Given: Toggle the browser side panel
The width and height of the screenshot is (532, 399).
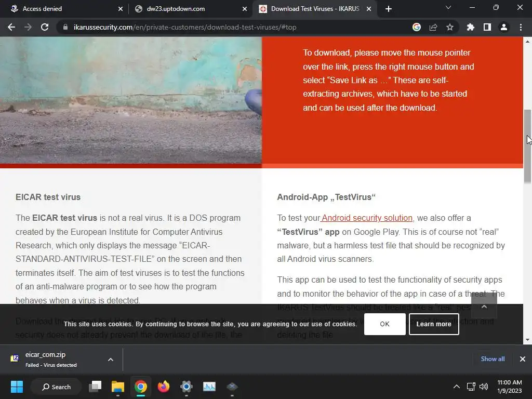Looking at the screenshot, I should pos(487,27).
